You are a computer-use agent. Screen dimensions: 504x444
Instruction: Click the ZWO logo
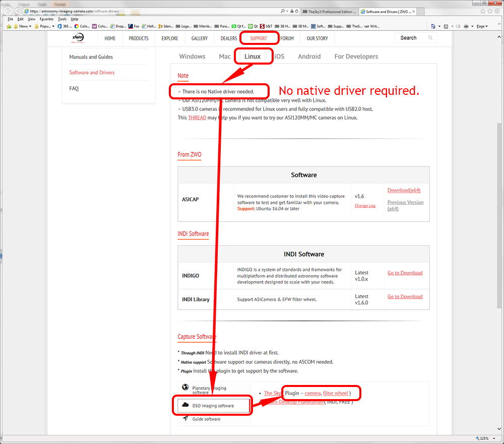(x=78, y=38)
